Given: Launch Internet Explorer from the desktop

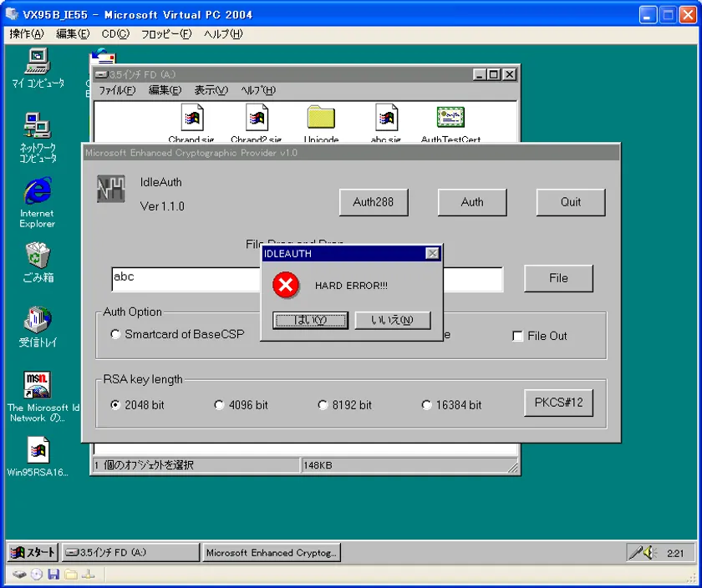Looking at the screenshot, I should coord(38,193).
